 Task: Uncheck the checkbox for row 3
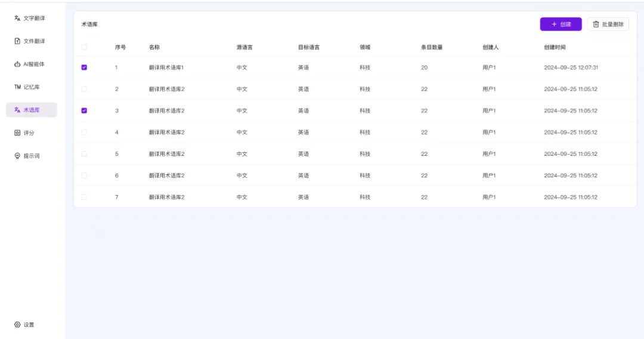point(84,110)
